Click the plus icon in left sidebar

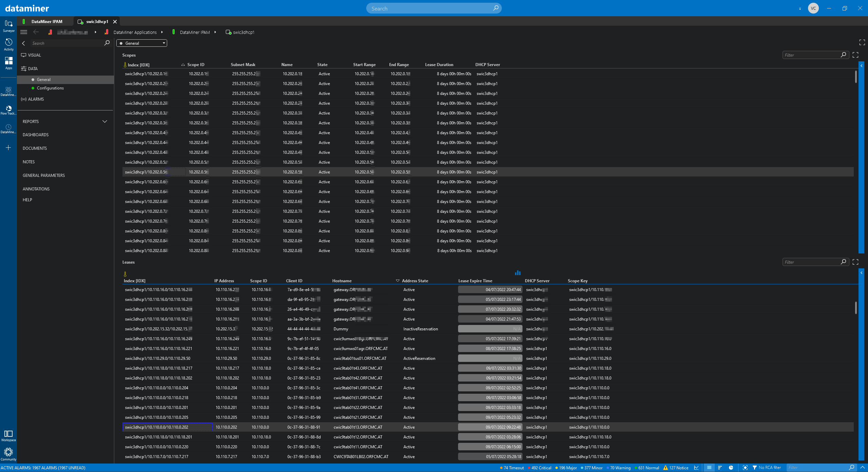pos(8,148)
